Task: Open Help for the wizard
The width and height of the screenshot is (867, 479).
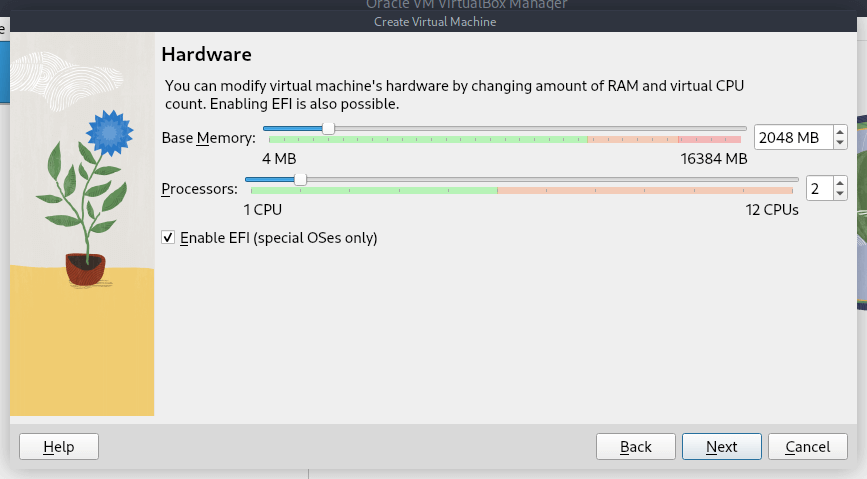Action: click(59, 447)
